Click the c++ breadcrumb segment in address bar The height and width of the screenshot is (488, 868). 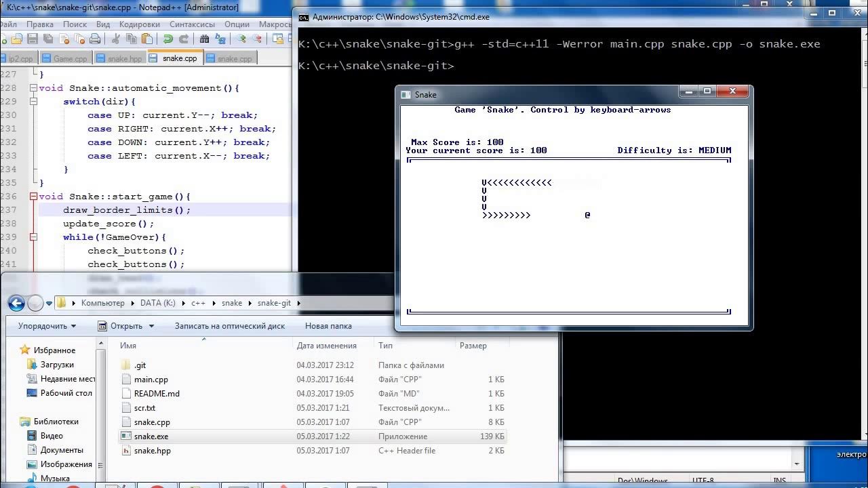click(x=198, y=303)
